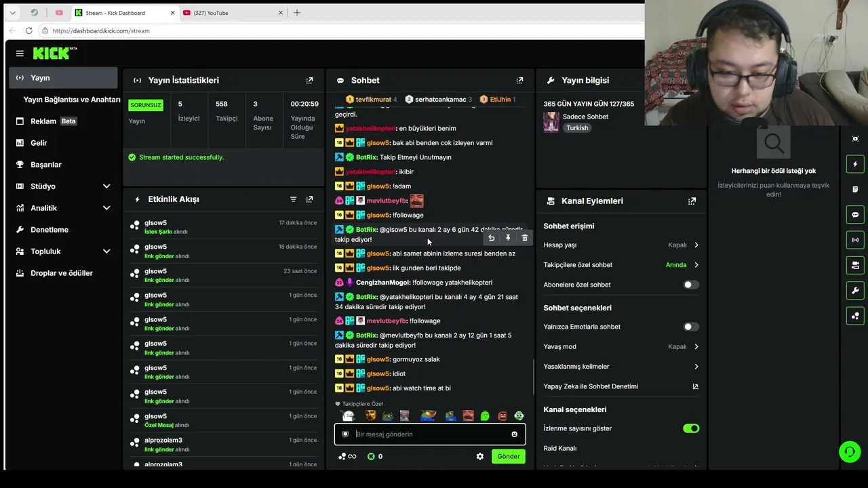Viewport: 868px width, 488px height.
Task: Toggle the lightning activity panel in side rail
Action: click(x=855, y=164)
